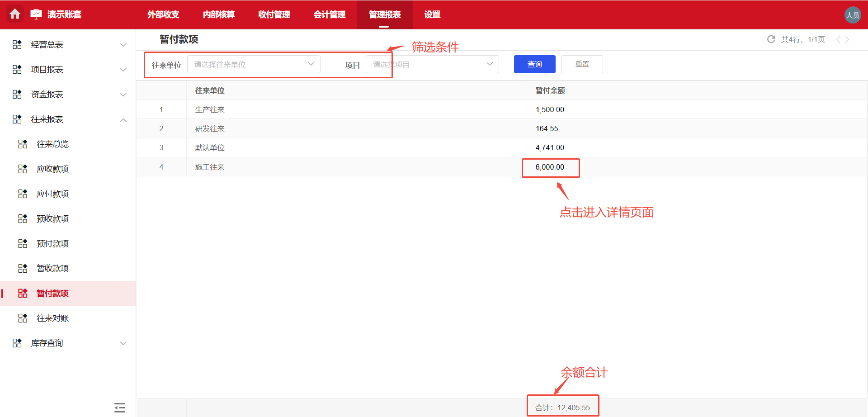Click the 查询 query button
The width and height of the screenshot is (868, 417).
point(534,64)
